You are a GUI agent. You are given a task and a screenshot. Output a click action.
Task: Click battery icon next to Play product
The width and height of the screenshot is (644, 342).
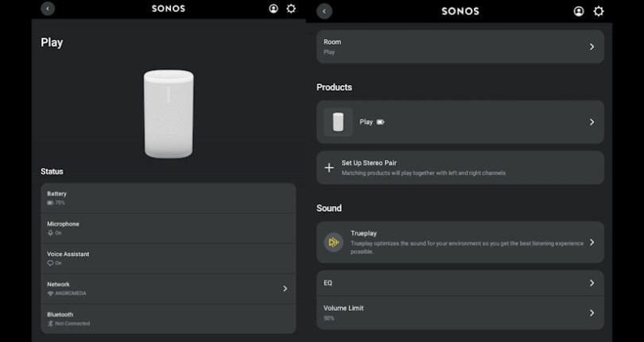[380, 122]
